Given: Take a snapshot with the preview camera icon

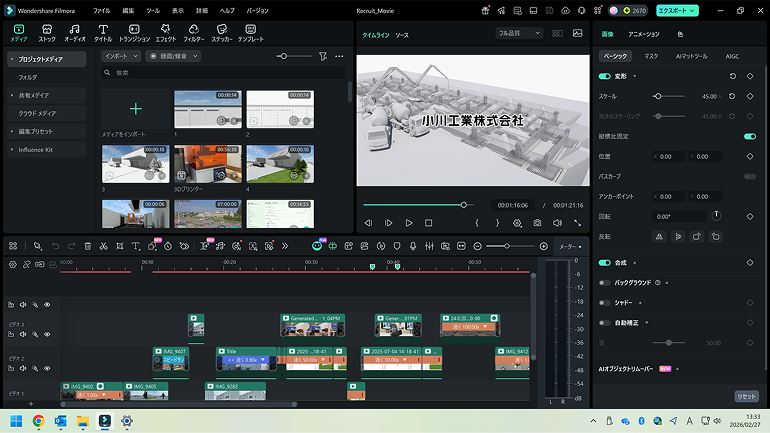Looking at the screenshot, I should point(537,223).
